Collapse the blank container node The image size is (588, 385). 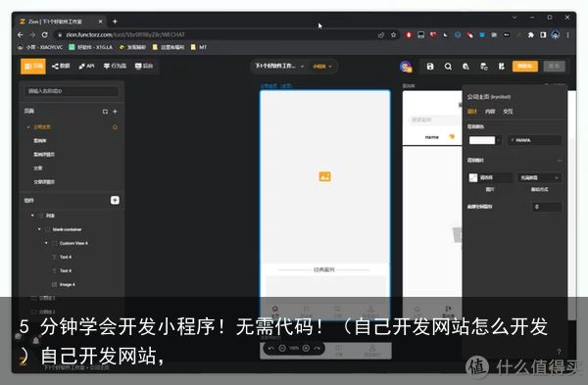click(x=39, y=229)
